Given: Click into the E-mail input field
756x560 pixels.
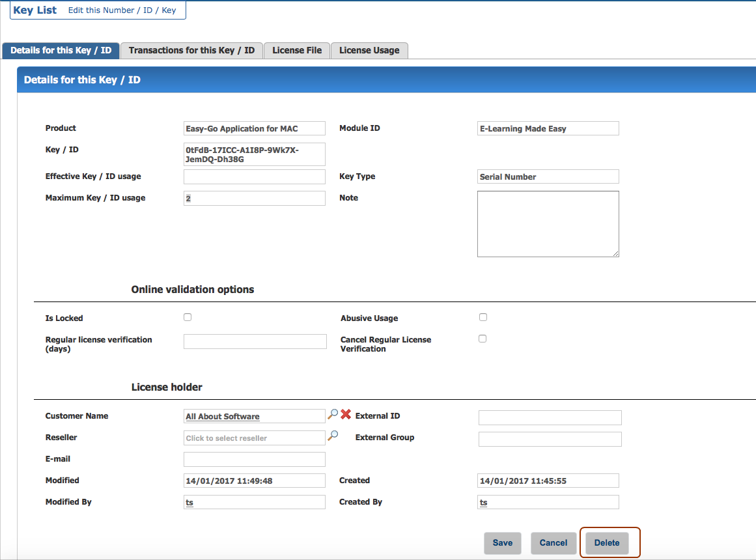Looking at the screenshot, I should [254, 459].
